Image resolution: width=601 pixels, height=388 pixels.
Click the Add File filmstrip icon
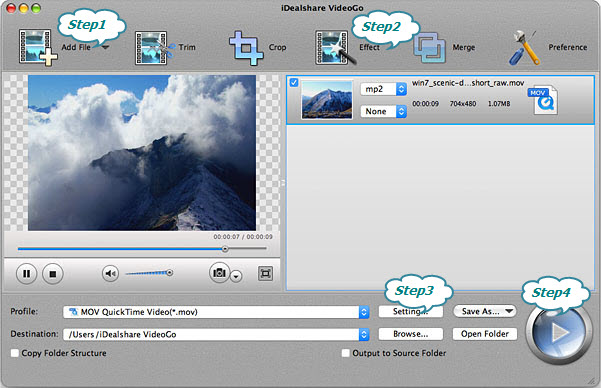(38, 47)
